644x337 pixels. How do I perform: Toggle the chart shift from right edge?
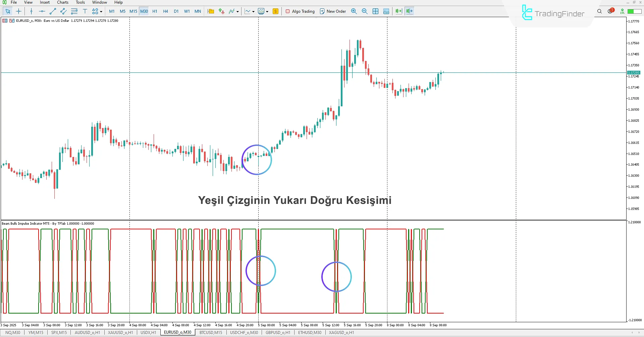pos(409,11)
